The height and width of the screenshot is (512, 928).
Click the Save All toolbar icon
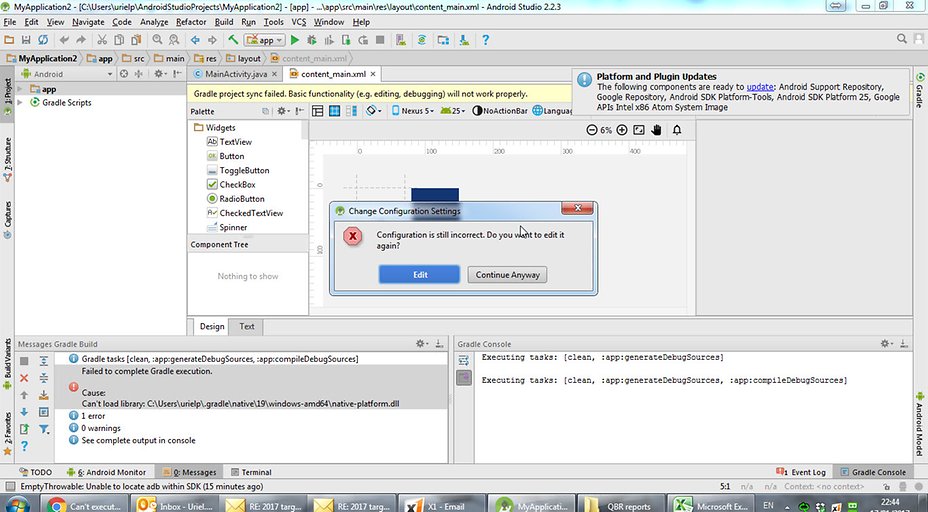26,40
